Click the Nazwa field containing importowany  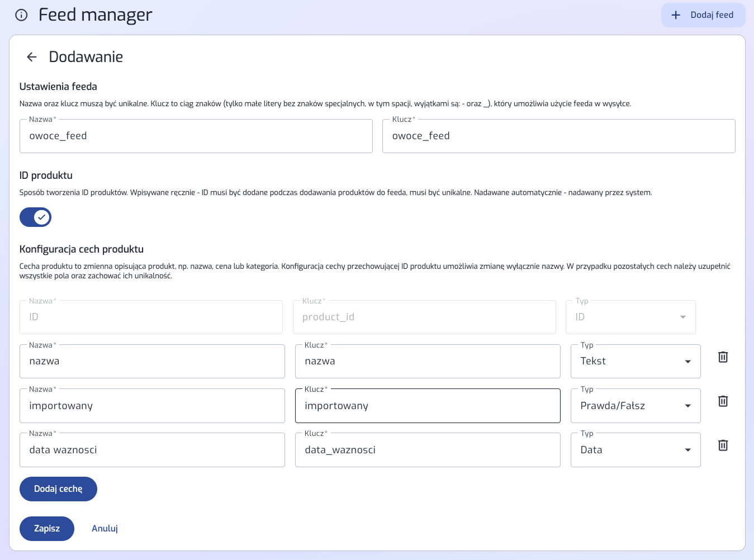pyautogui.click(x=152, y=406)
